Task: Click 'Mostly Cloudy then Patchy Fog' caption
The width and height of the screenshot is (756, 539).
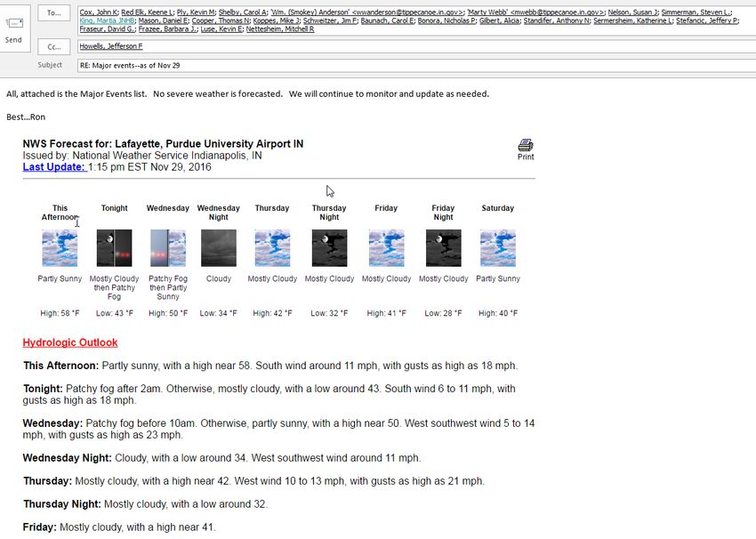Action: coord(114,288)
